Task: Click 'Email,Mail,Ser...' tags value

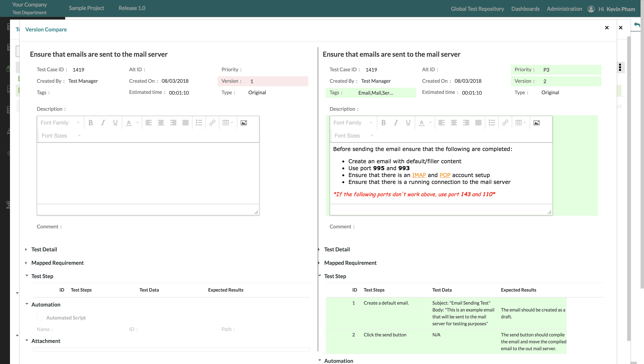Action: pyautogui.click(x=376, y=93)
